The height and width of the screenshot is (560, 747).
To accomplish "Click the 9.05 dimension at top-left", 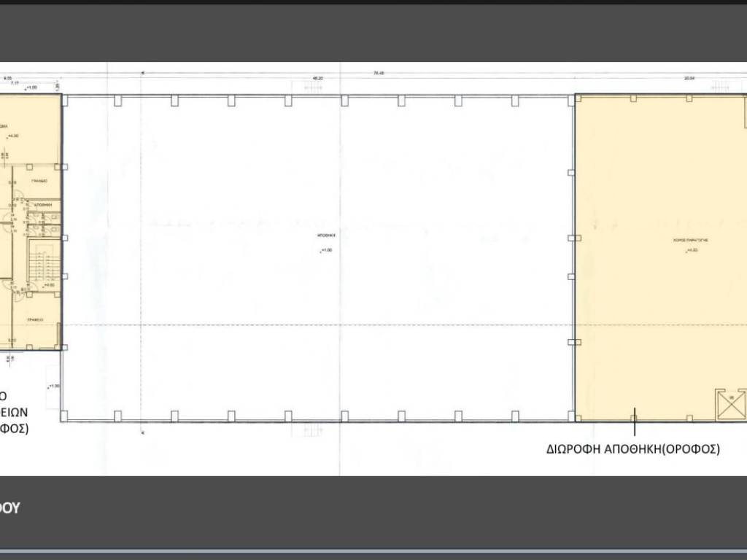I will [7, 77].
